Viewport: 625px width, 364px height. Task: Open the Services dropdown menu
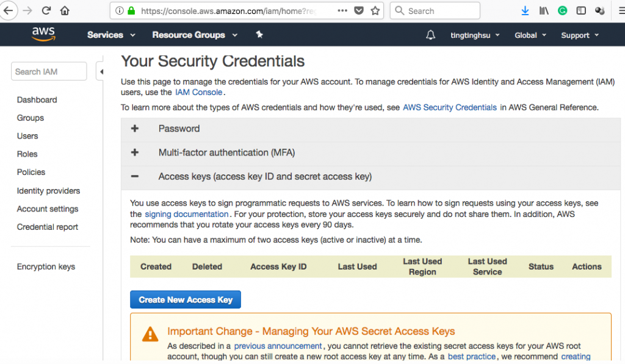pyautogui.click(x=111, y=35)
